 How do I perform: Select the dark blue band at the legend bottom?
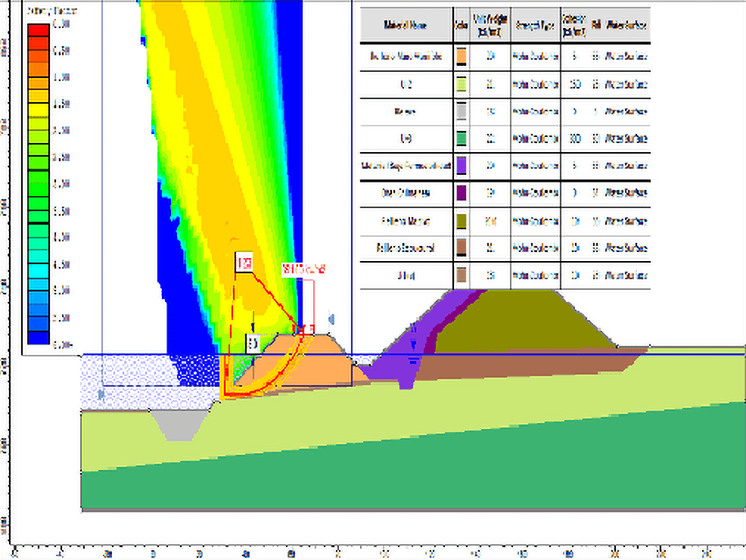[38, 338]
